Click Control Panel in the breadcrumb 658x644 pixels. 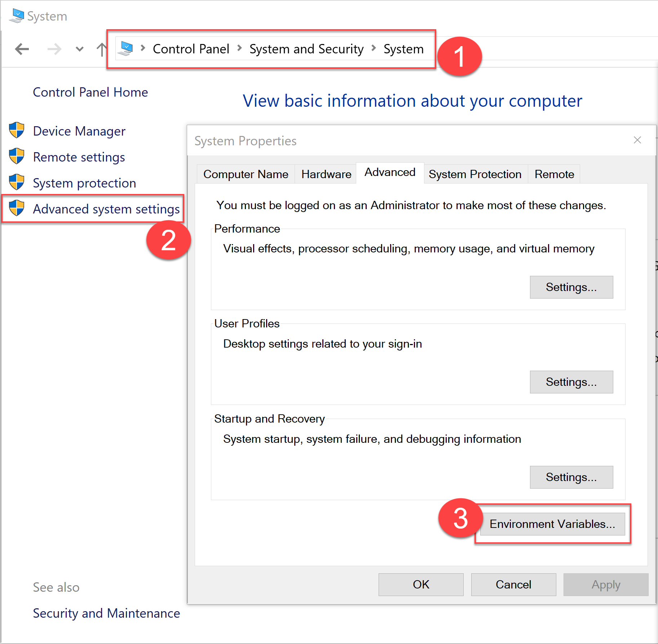click(191, 49)
